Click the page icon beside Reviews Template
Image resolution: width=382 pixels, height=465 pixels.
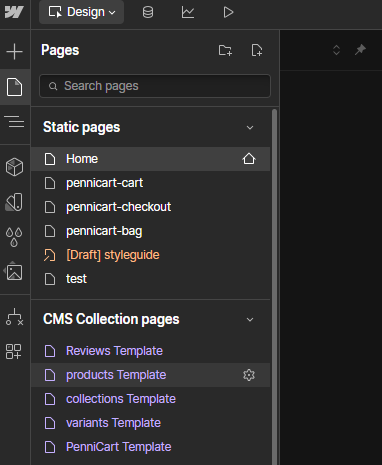(50, 351)
